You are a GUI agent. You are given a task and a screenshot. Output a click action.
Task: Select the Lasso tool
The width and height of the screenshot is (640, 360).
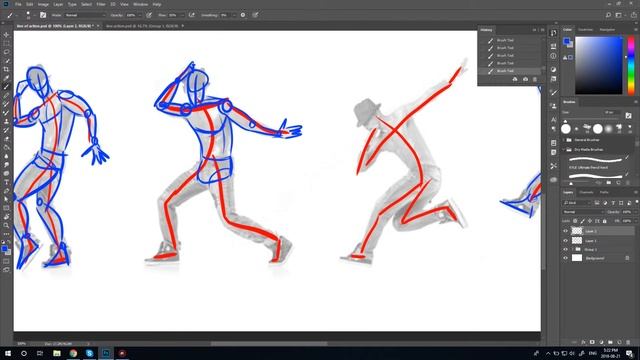click(x=6, y=52)
